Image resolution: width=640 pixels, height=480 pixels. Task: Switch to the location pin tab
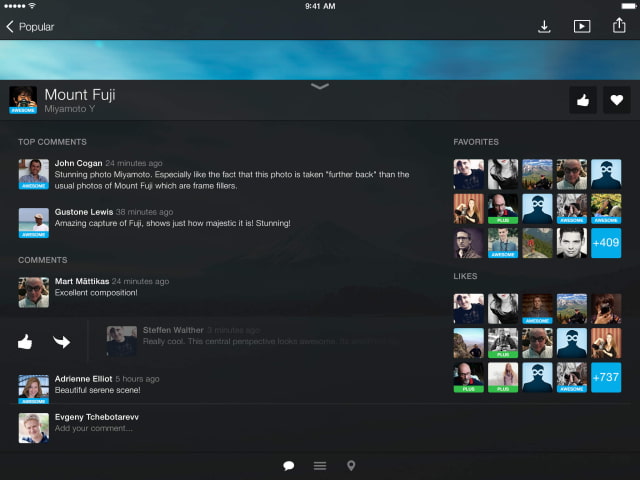tap(351, 466)
